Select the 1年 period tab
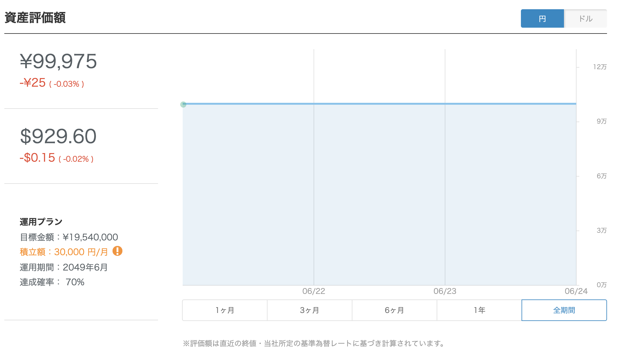623x364 pixels. [479, 310]
